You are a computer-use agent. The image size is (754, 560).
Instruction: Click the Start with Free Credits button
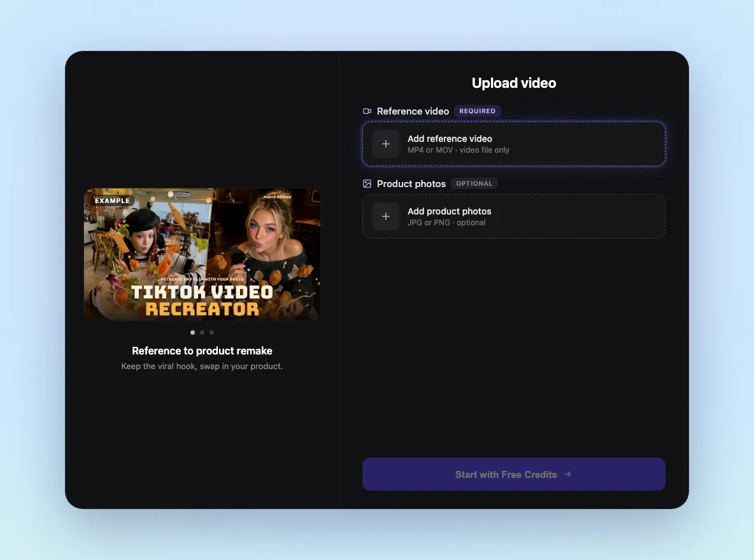(513, 474)
